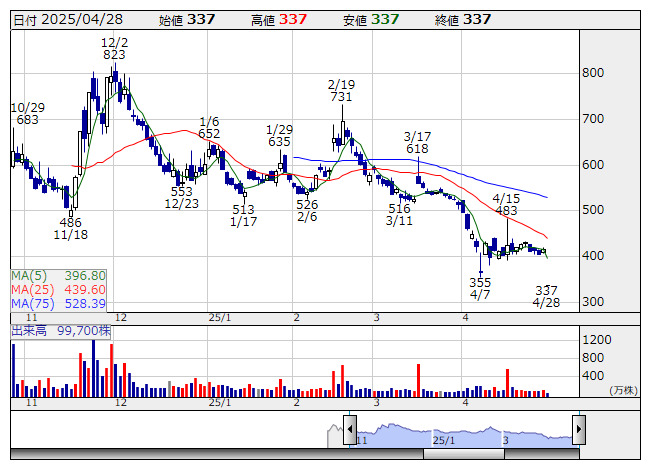Click the left range slider handle arrow
The image size is (653, 470).
[350, 429]
